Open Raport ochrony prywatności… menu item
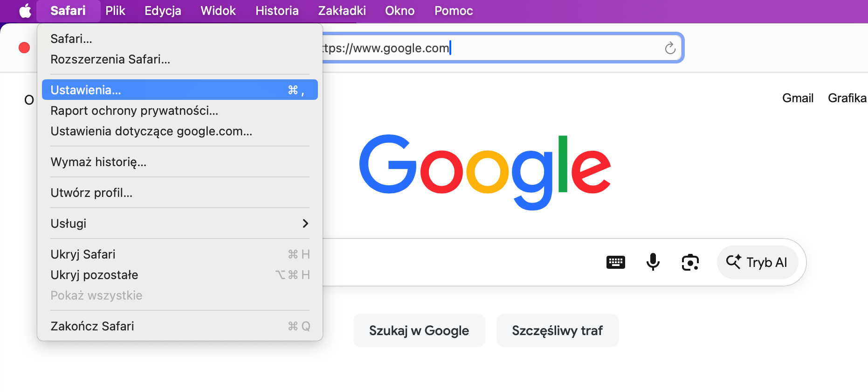 [x=180, y=111]
